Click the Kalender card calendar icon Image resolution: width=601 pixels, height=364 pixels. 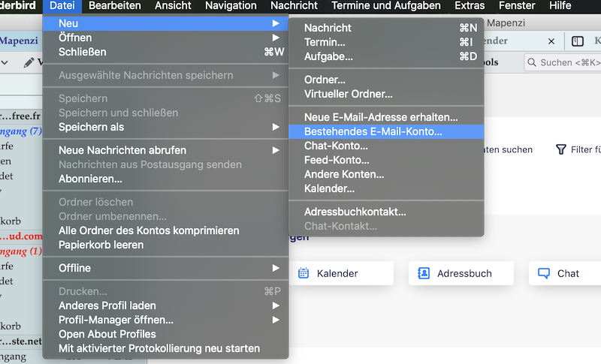pyautogui.click(x=304, y=273)
